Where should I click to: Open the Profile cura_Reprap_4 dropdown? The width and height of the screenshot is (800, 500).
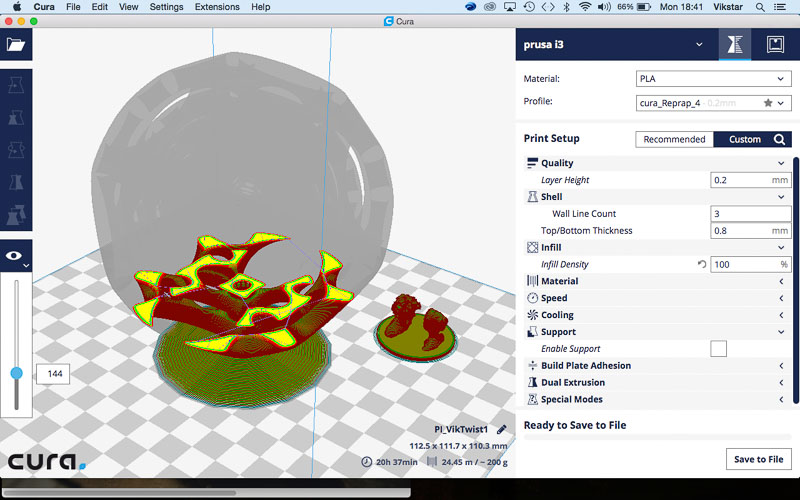(713, 103)
